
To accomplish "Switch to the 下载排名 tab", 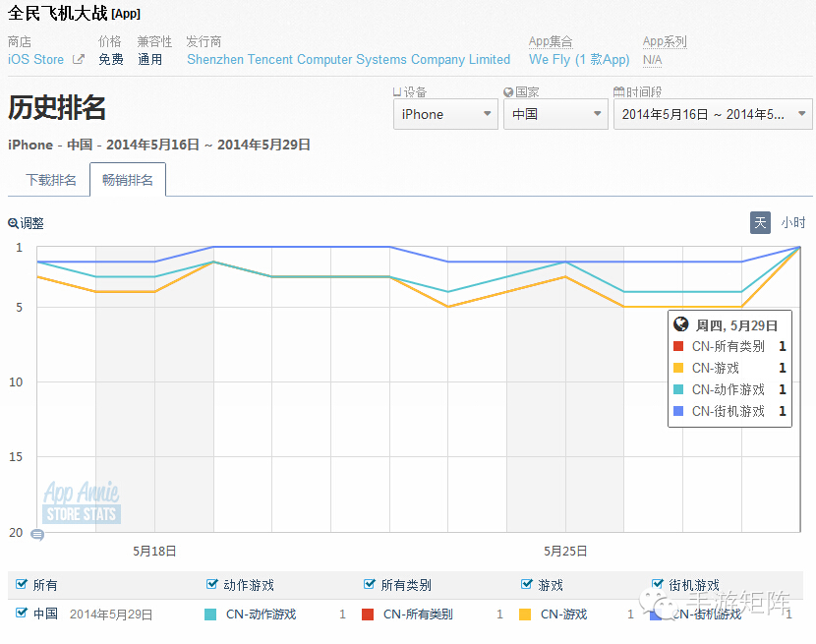I will (x=50, y=180).
